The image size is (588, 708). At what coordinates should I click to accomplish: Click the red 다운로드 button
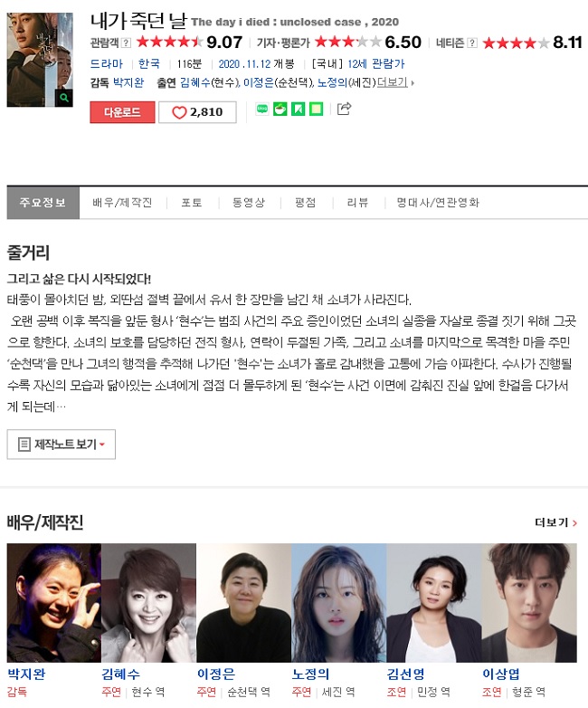point(122,112)
